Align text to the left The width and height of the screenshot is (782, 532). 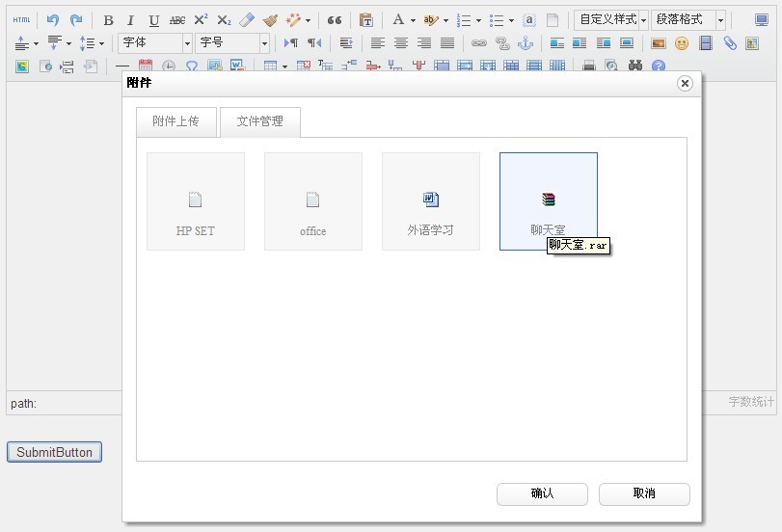point(378,43)
